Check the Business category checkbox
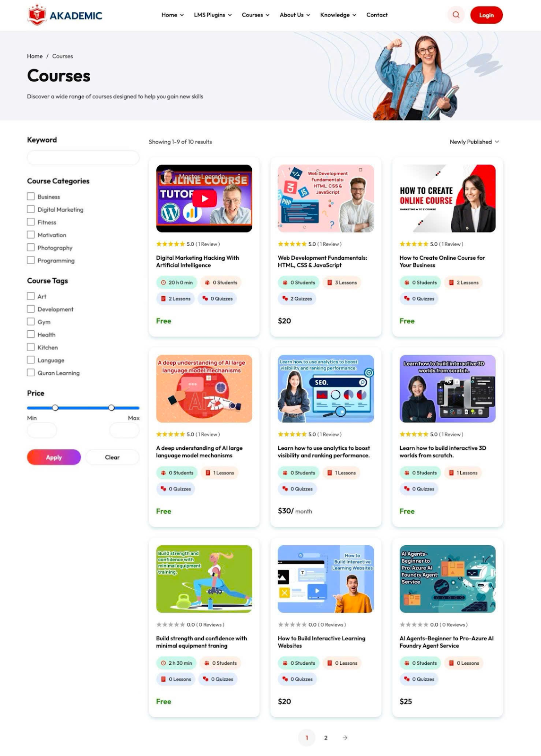The height and width of the screenshot is (756, 541). coord(31,197)
